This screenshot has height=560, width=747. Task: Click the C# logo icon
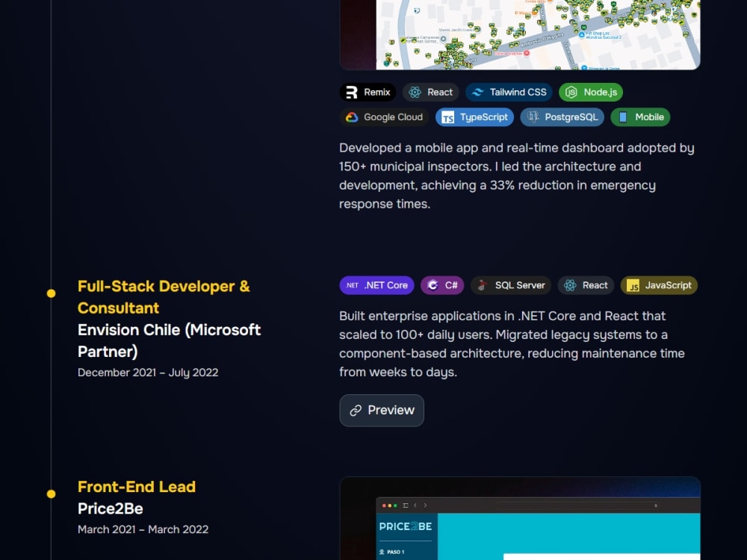pyautogui.click(x=433, y=285)
